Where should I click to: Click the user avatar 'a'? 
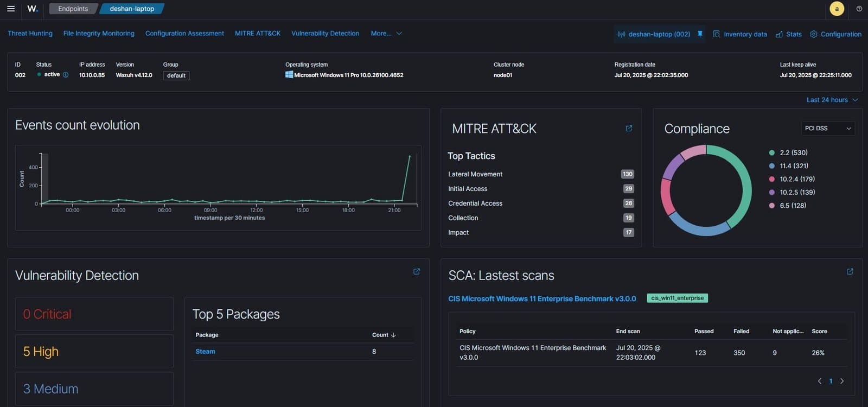[x=837, y=9]
